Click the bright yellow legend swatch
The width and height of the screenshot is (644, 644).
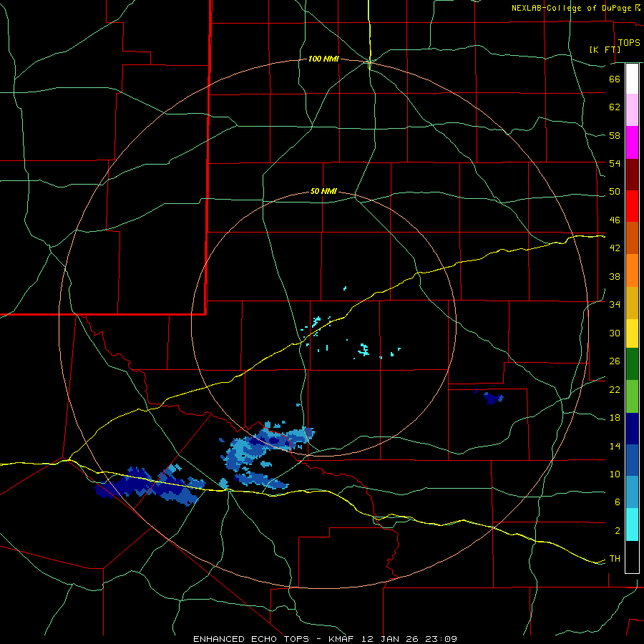[x=632, y=333]
